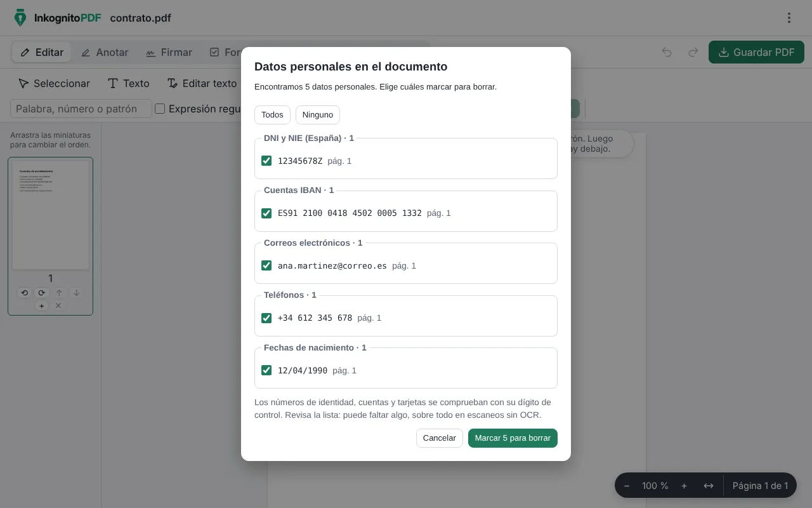This screenshot has height=508, width=812.
Task: Rotate page clockwise icon
Action: tap(42, 293)
